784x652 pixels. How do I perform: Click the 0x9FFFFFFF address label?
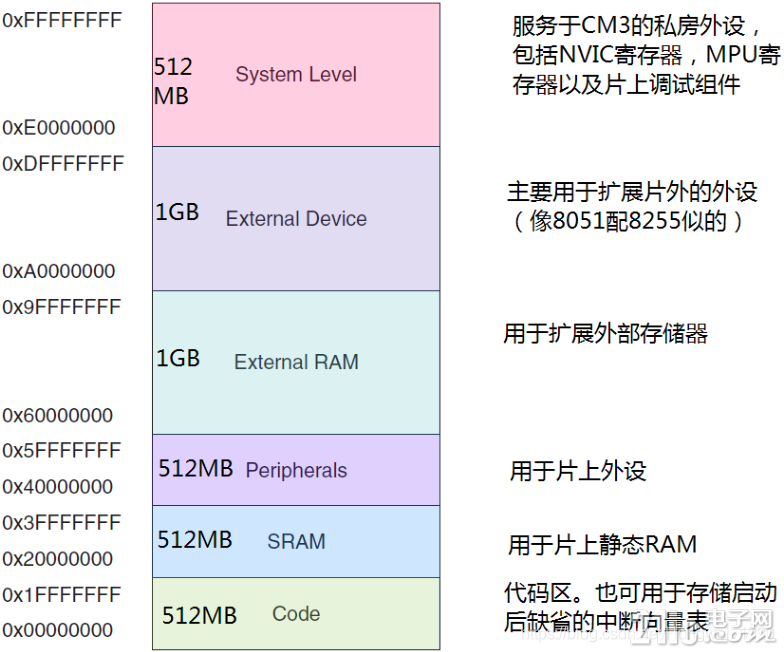coord(62,307)
